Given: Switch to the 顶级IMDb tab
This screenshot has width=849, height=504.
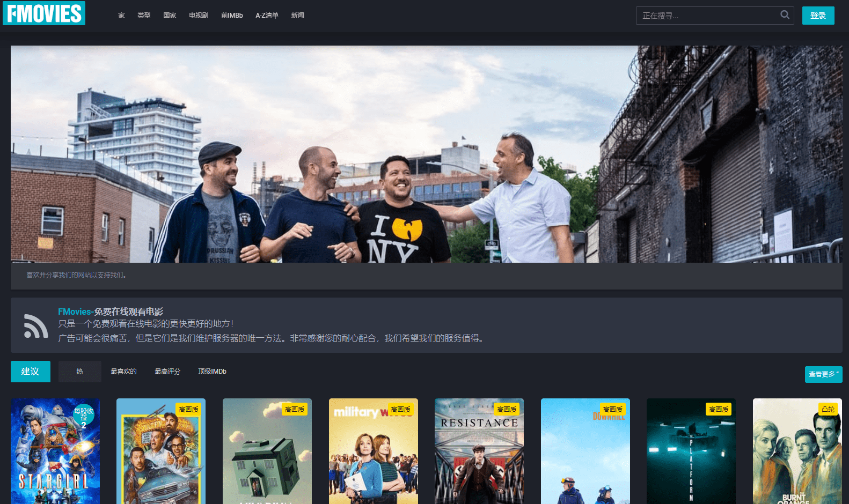Looking at the screenshot, I should pyautogui.click(x=212, y=372).
